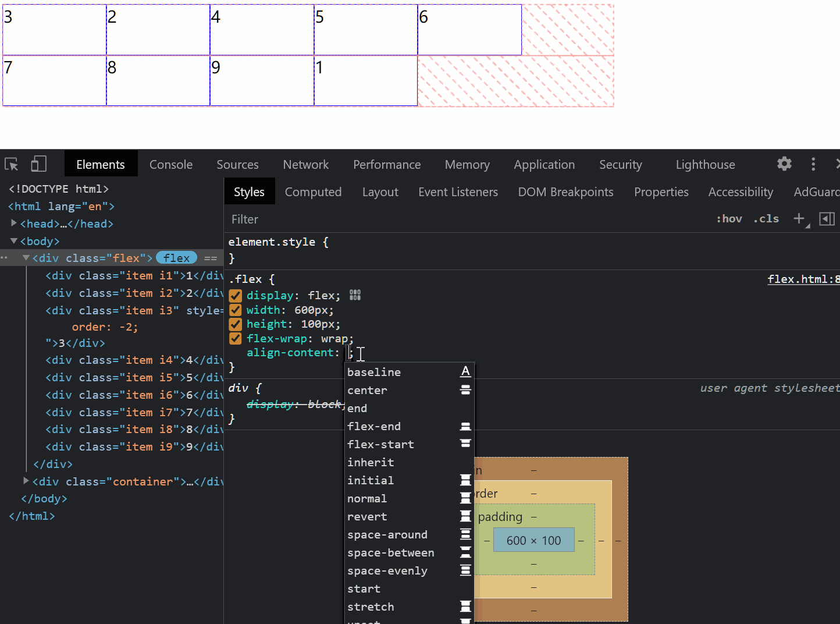Open the flexbox editor next to display: flex
This screenshot has height=624, width=840.
coord(355,295)
